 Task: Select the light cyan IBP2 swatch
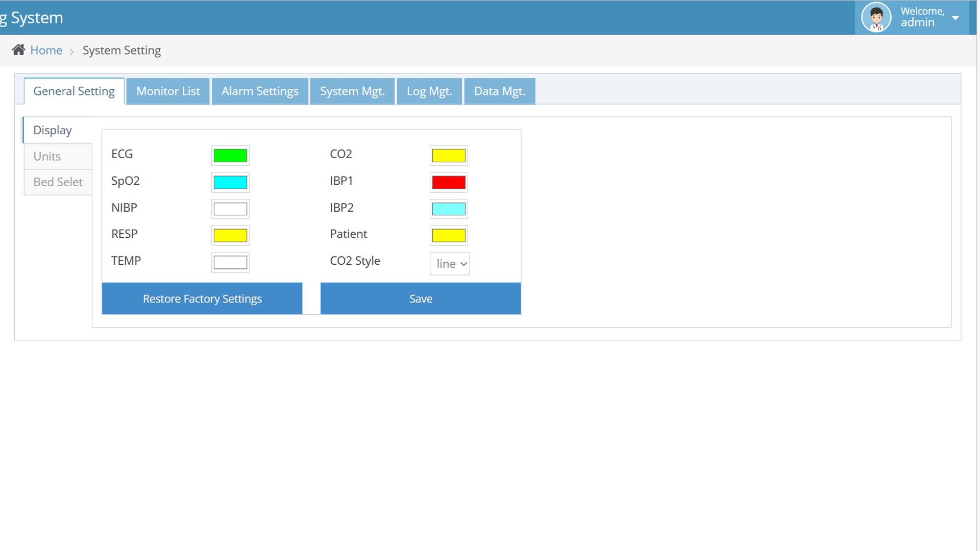coord(449,209)
